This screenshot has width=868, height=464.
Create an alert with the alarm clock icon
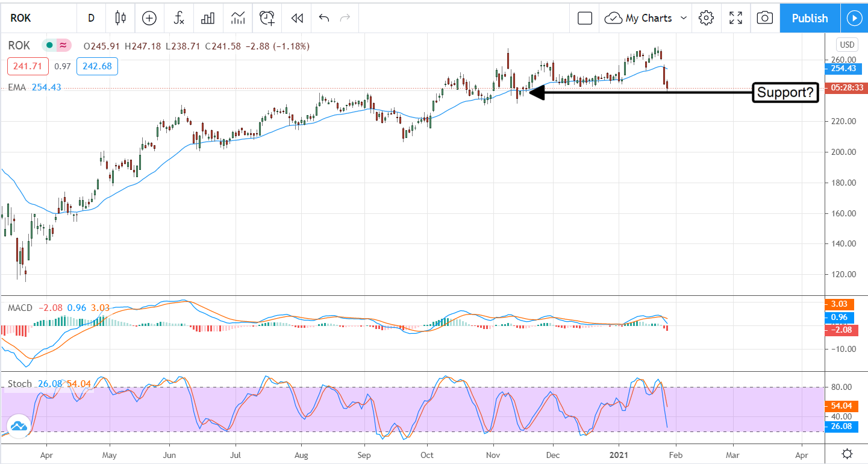pyautogui.click(x=267, y=18)
